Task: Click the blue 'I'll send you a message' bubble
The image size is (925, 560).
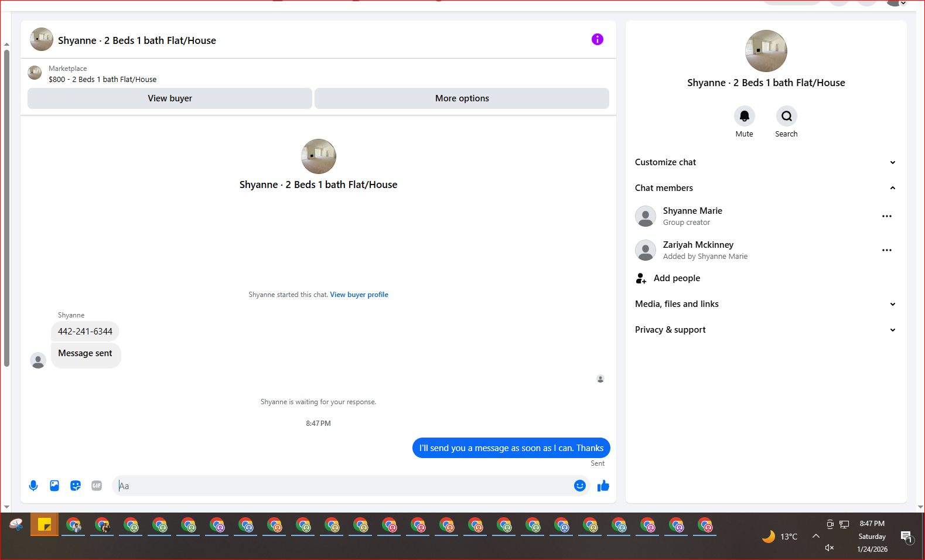Action: [511, 448]
